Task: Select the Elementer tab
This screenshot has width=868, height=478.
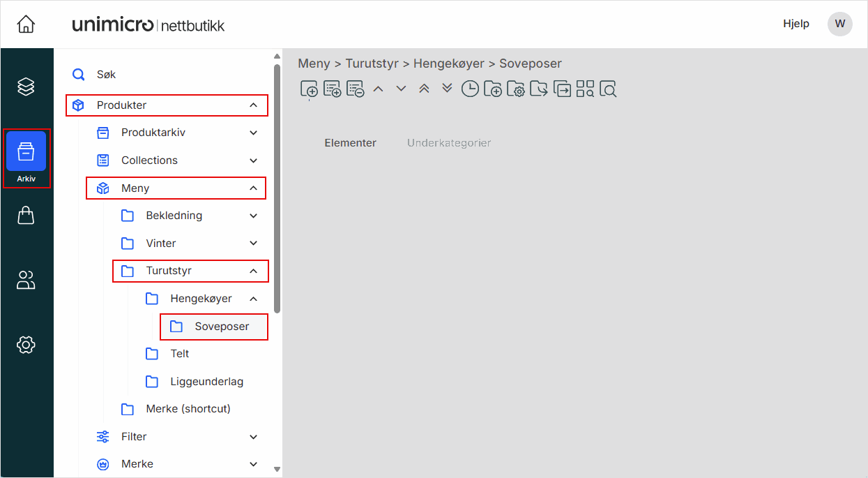Action: pyautogui.click(x=350, y=143)
